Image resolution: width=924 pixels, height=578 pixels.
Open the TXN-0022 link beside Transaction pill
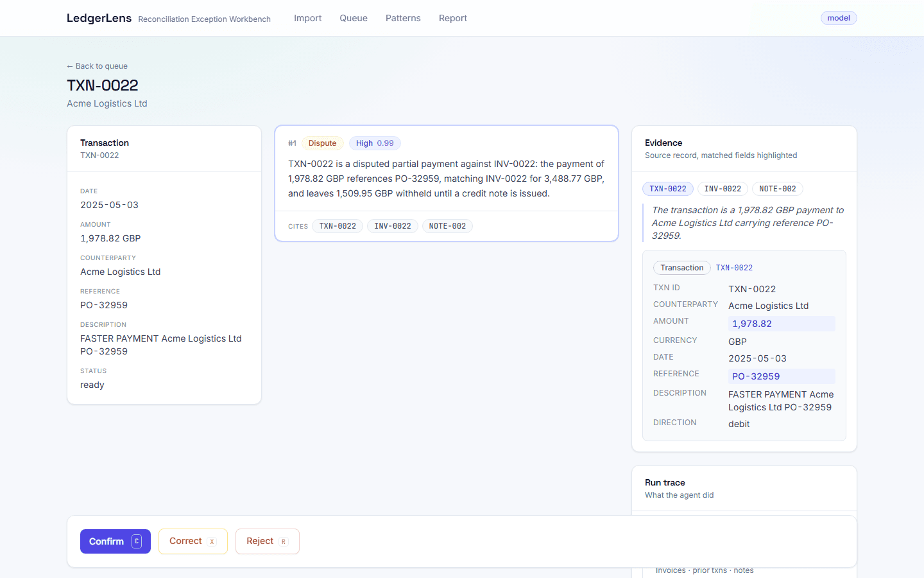click(x=734, y=268)
